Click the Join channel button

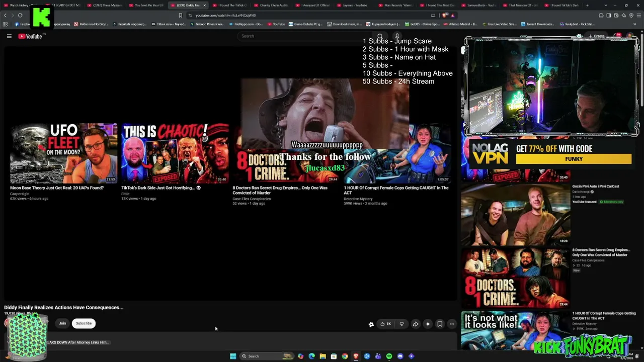(62, 323)
